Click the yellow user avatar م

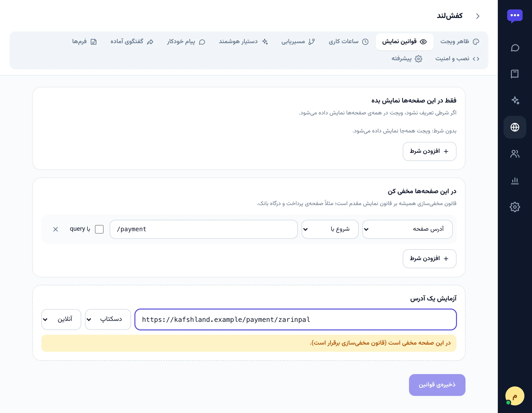tap(515, 396)
